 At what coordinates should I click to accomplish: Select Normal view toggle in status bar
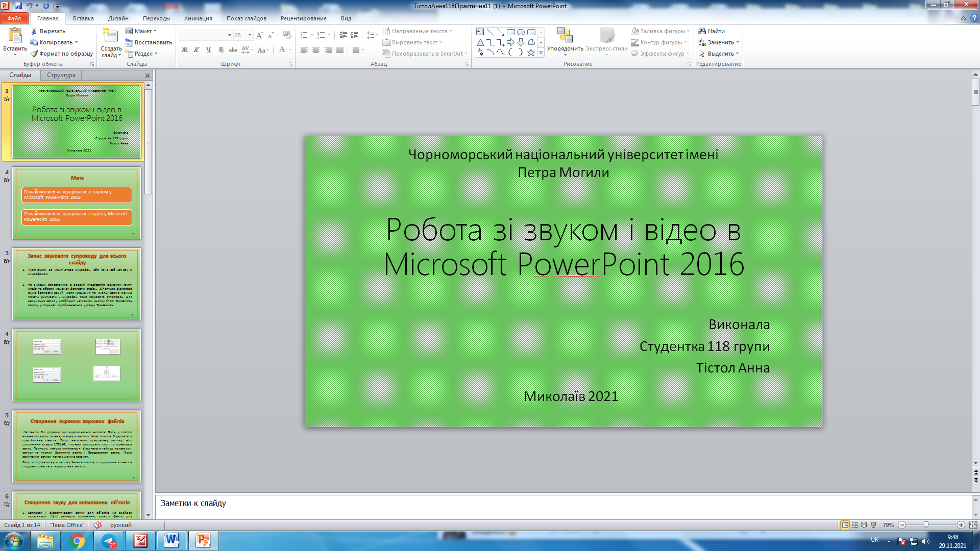tap(845, 525)
